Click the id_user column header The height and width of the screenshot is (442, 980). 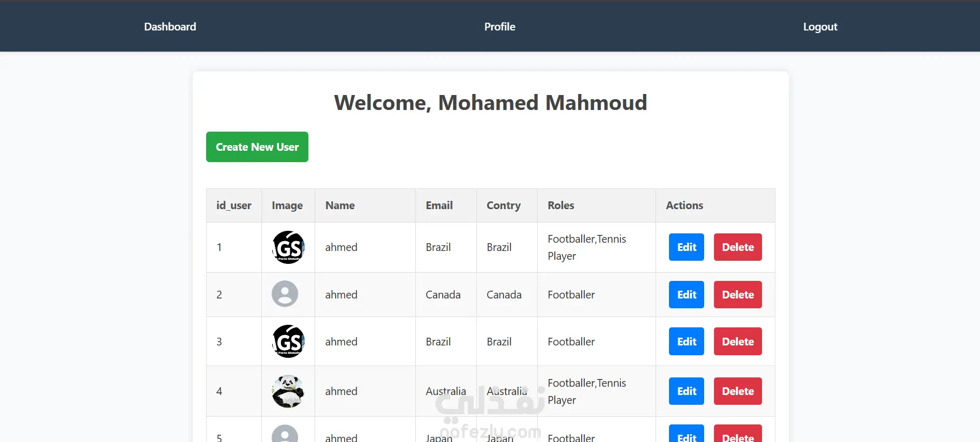pos(234,206)
